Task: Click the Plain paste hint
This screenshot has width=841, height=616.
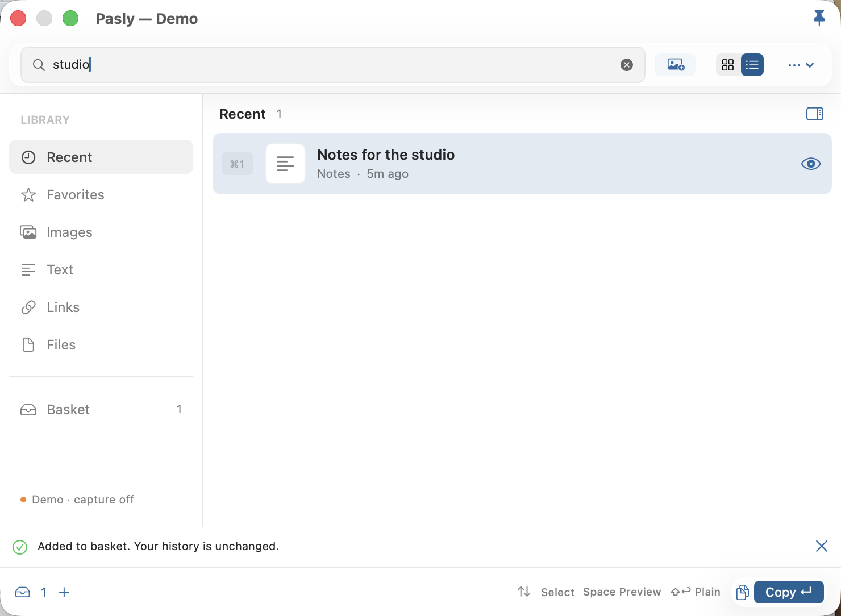Action: click(x=696, y=592)
